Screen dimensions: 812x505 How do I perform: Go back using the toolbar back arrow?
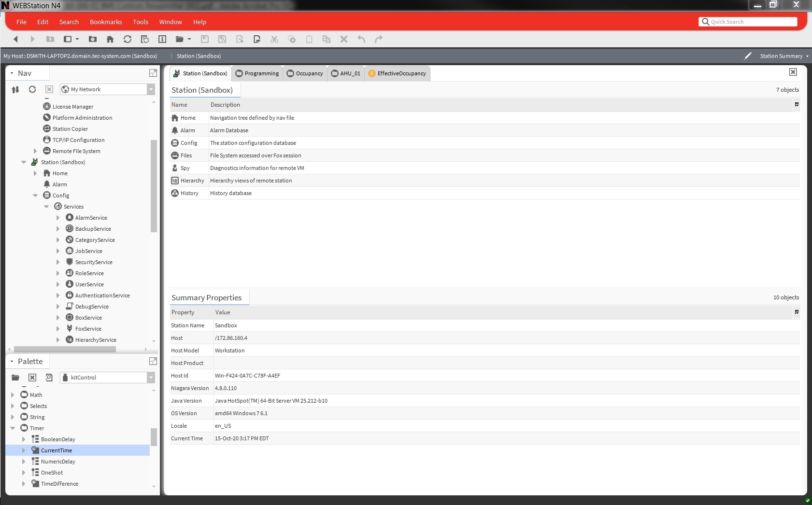point(15,39)
